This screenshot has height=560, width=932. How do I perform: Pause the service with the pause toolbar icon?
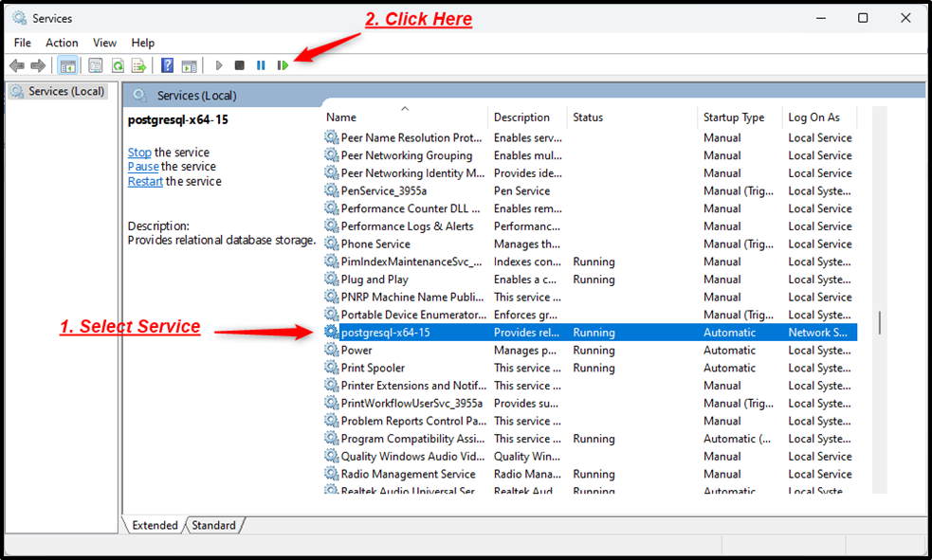point(261,64)
